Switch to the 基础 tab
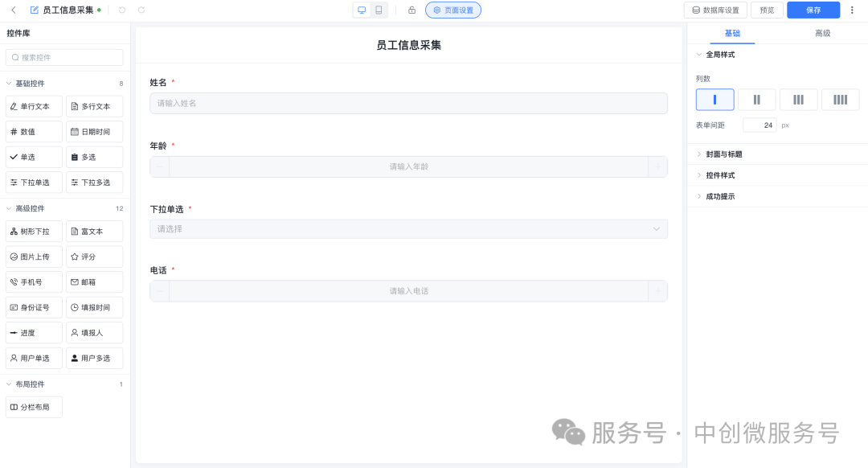868x468 pixels. [x=732, y=33]
